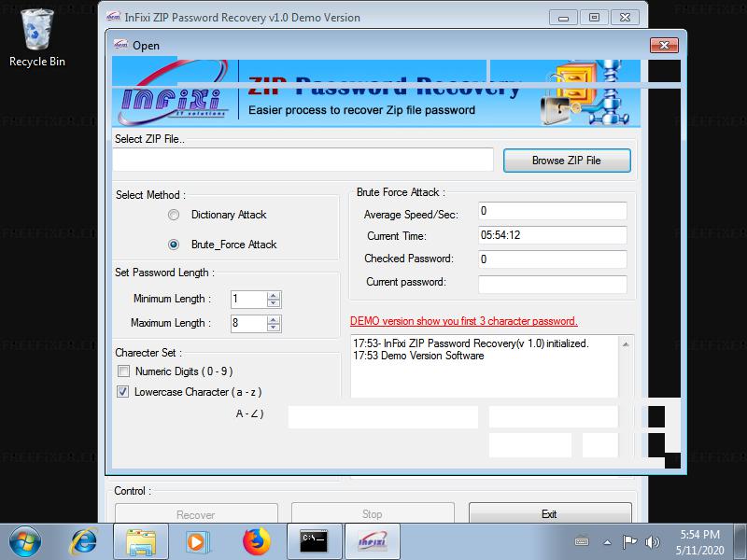The width and height of the screenshot is (747, 560).
Task: Increase the Minimum Length spinner
Action: [274, 295]
